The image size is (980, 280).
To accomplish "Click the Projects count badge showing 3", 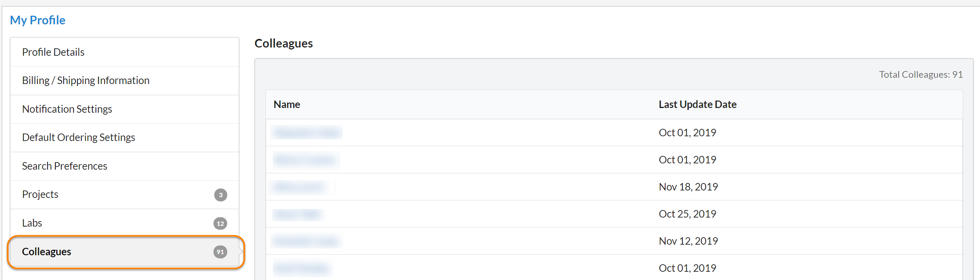I will click(221, 195).
